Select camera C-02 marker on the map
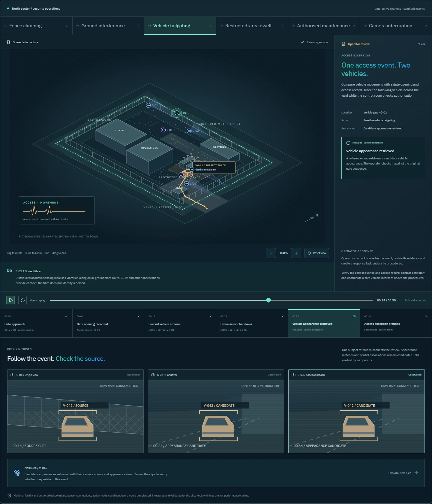The image size is (432, 504). pyautogui.click(x=189, y=131)
